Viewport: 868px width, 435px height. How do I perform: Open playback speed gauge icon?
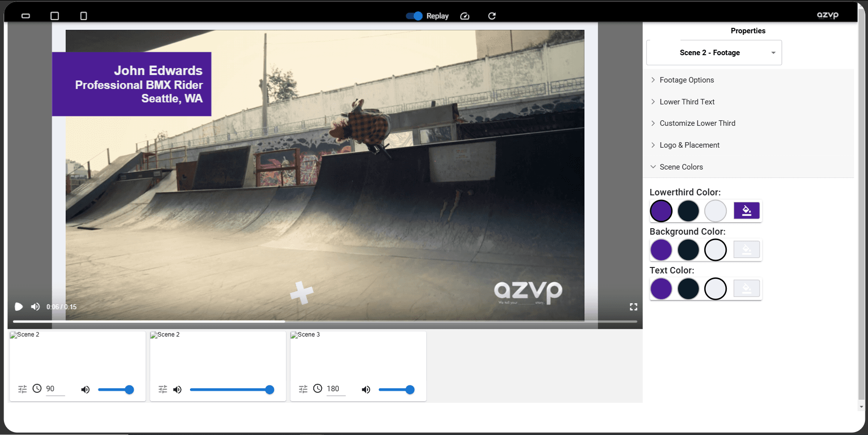point(465,16)
